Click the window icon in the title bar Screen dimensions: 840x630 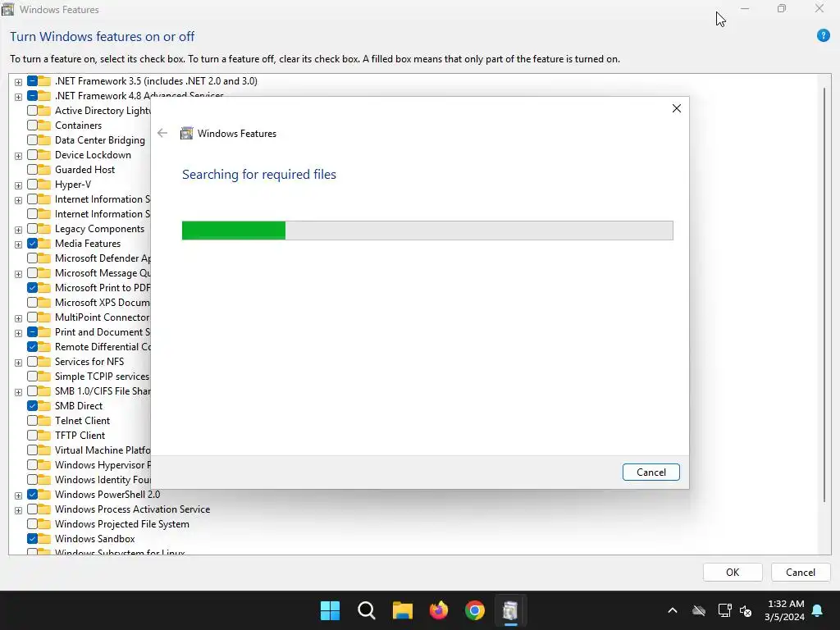click(8, 9)
